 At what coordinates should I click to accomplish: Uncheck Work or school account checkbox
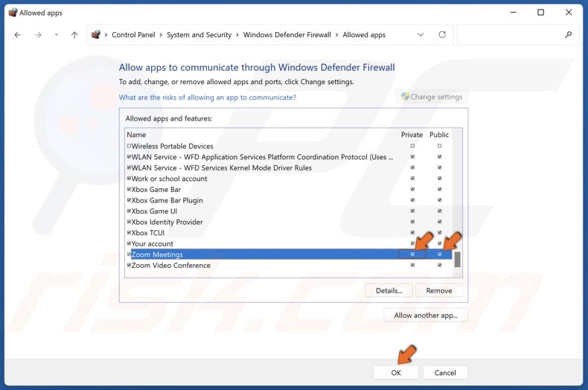[129, 179]
